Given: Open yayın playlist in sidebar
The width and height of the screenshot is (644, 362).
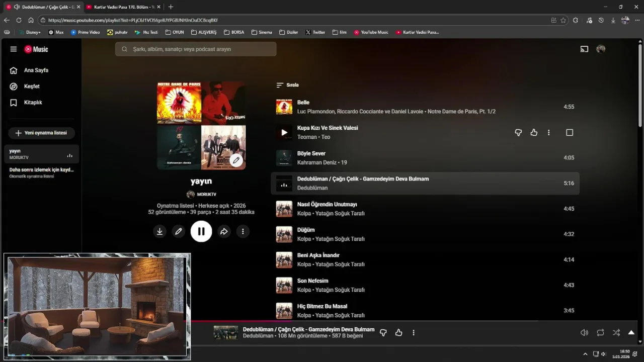Looking at the screenshot, I should pyautogui.click(x=41, y=154).
